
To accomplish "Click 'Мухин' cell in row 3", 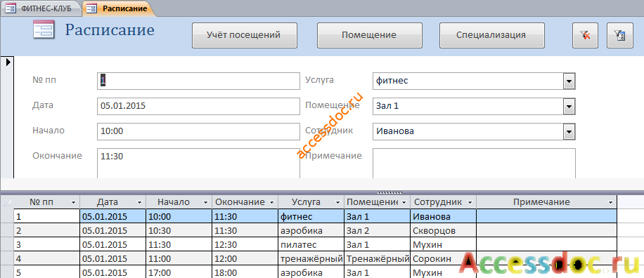I will (x=443, y=245).
